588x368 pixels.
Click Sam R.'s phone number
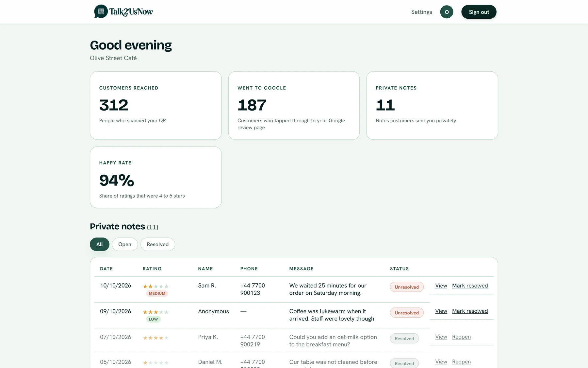[x=253, y=289]
